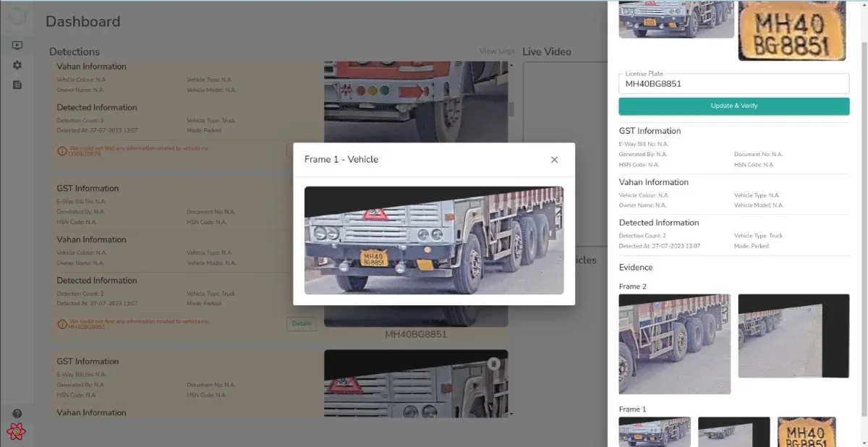Viewport: 868px width, 447px height.
Task: Click the Detections list scrollbar
Action: [x=512, y=108]
